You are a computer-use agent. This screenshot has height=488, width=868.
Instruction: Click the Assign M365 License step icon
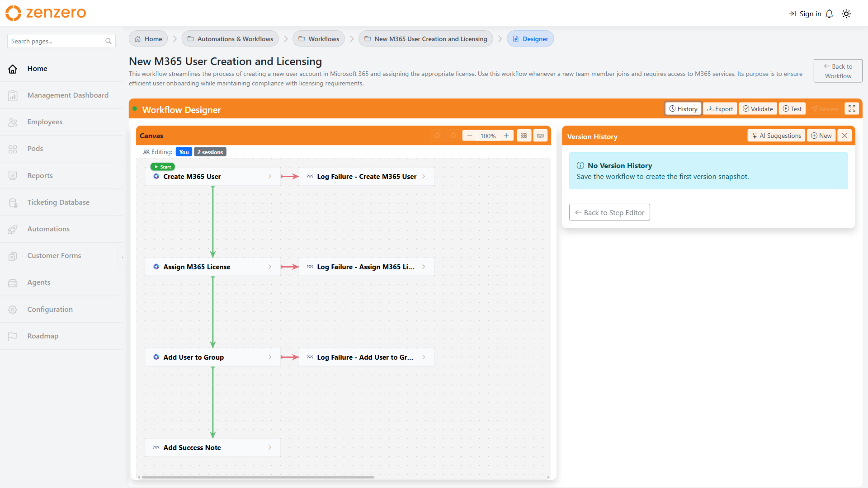click(x=156, y=267)
